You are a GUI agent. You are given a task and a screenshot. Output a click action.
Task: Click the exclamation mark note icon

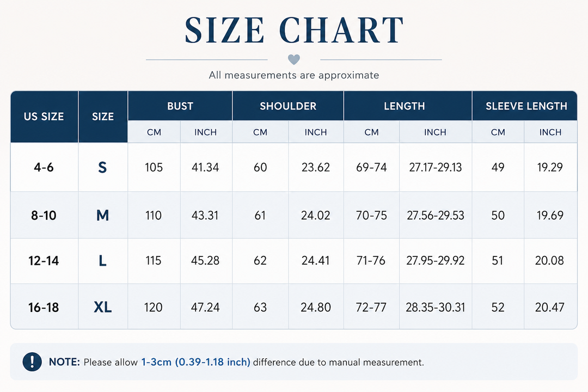pyautogui.click(x=32, y=362)
